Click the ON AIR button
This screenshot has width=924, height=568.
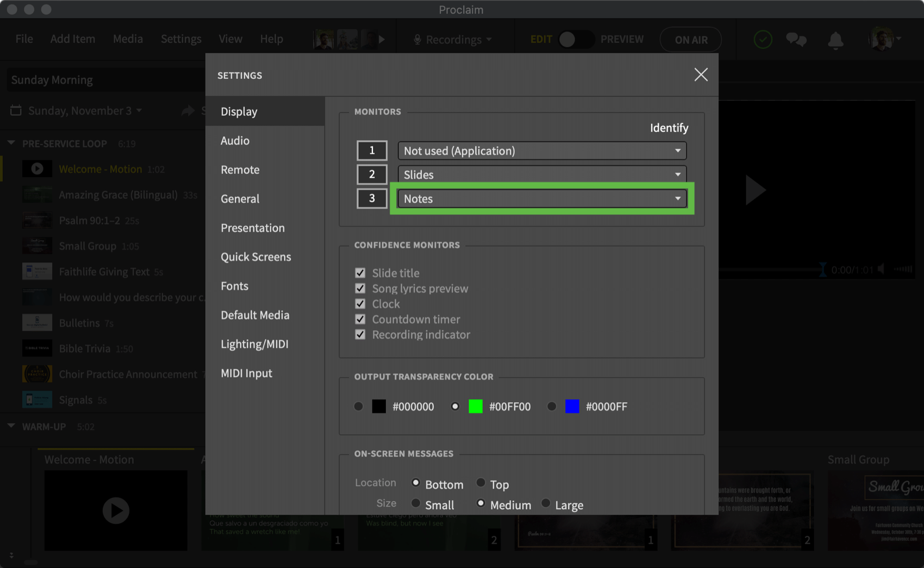[x=691, y=40]
